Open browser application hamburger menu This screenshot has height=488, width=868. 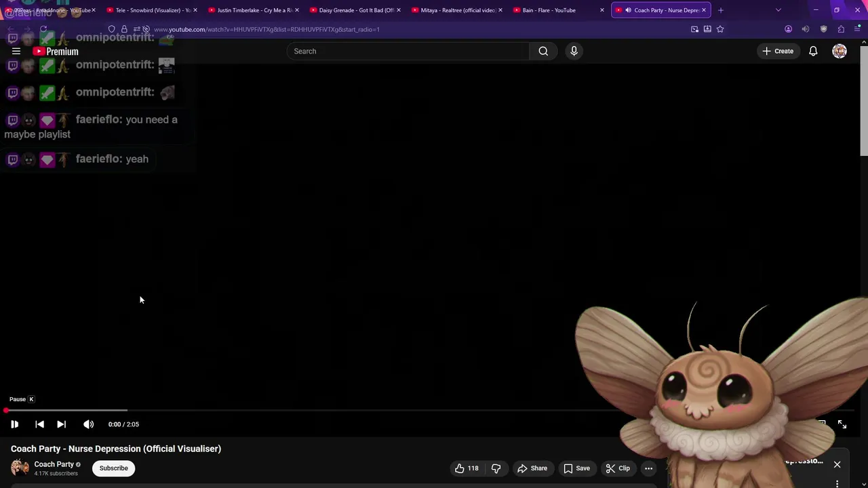pyautogui.click(x=857, y=29)
